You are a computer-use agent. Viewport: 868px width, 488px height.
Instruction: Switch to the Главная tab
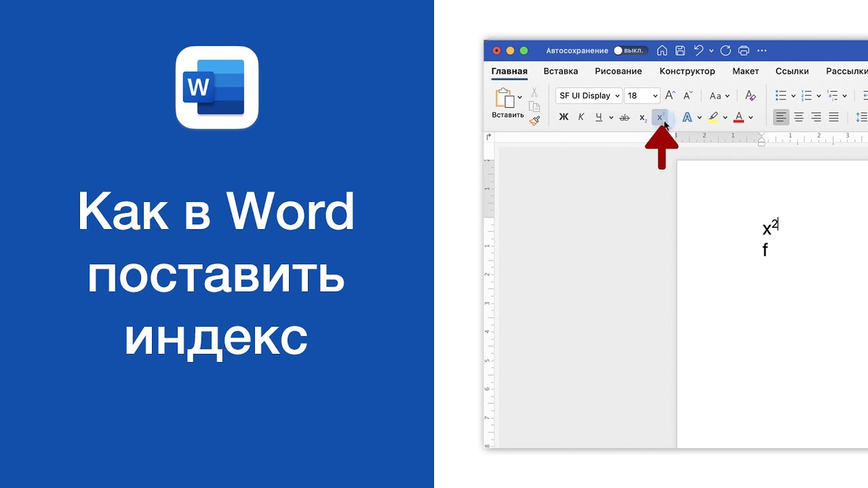click(509, 71)
